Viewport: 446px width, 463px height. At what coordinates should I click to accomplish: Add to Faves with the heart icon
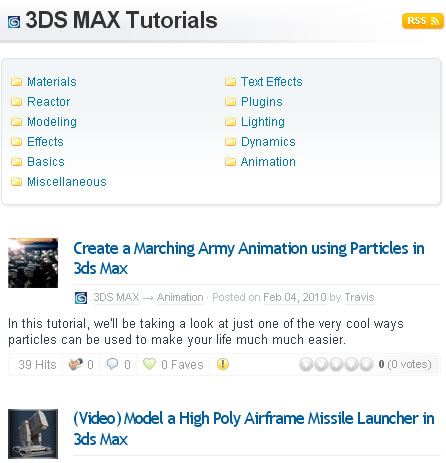[149, 364]
